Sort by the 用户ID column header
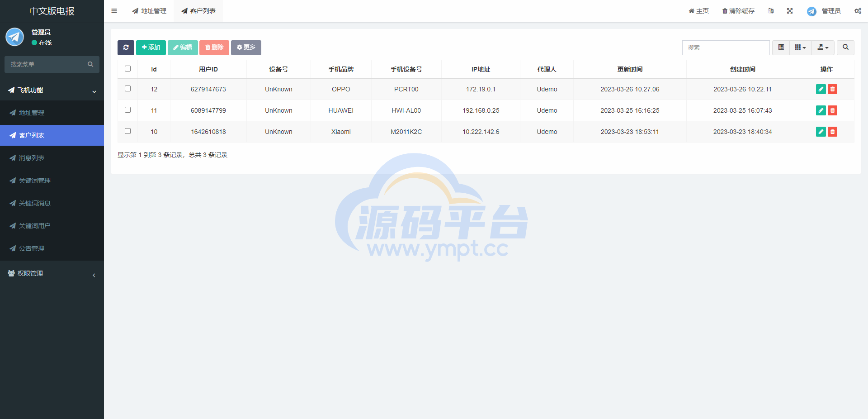Screen dimensions: 868x419 [208, 69]
